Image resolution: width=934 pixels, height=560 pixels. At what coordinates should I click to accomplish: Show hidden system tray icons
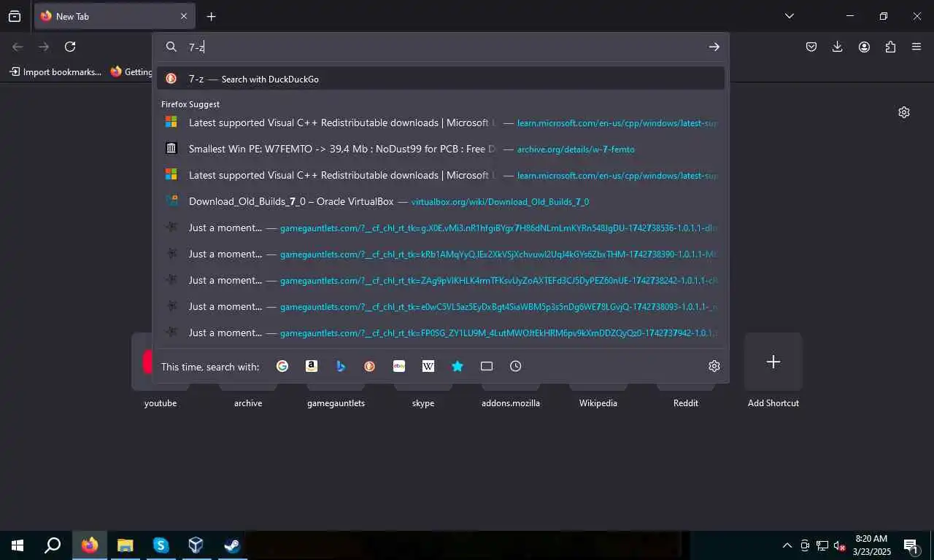(787, 545)
